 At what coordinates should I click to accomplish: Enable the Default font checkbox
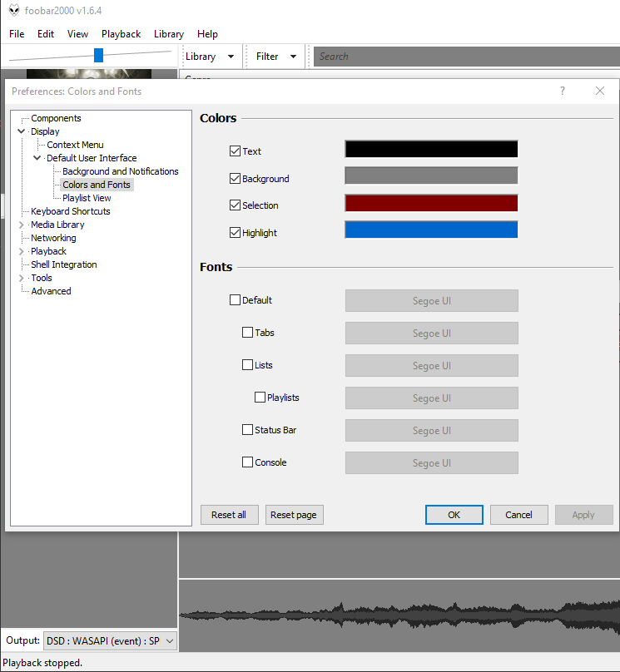point(235,300)
